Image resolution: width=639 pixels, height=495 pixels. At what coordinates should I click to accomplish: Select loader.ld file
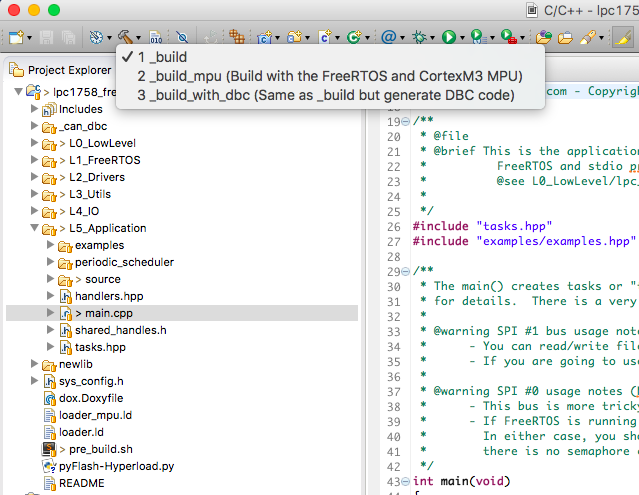[x=81, y=432]
